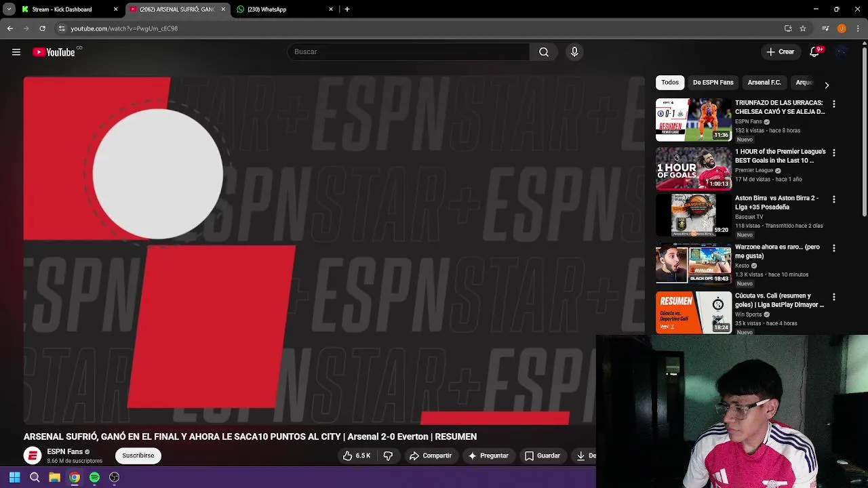
Task: Open options for Cúcuta vs. Cali video
Action: pyautogui.click(x=834, y=298)
